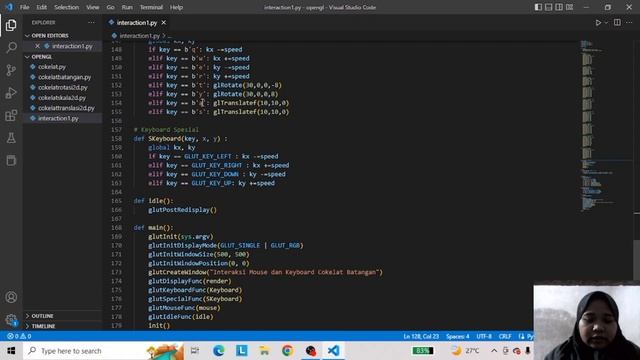Open the Help menu
Screen dimensions: 640x360
[176, 7]
